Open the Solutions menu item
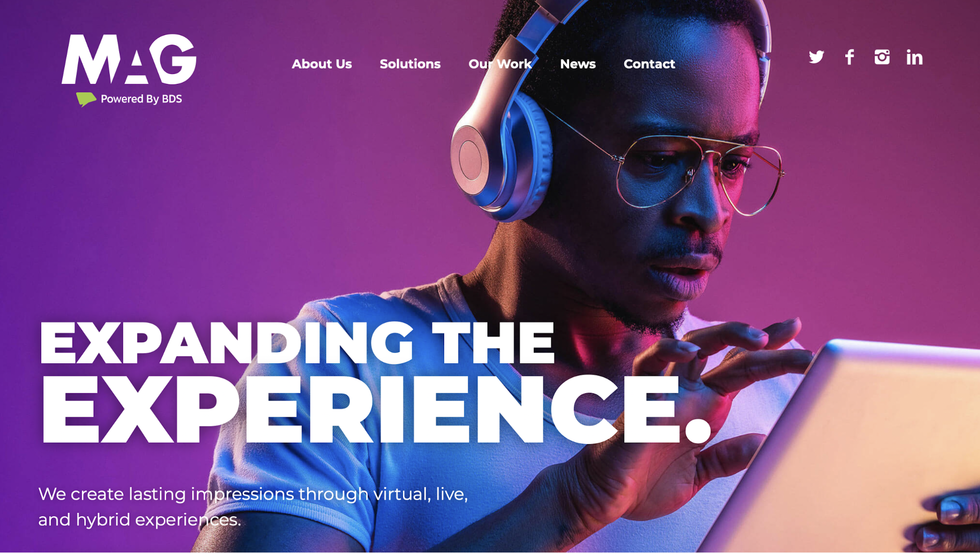980x553 pixels. tap(410, 64)
